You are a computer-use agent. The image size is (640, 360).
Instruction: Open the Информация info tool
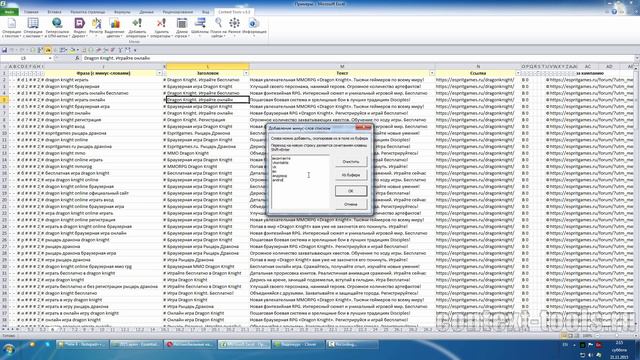(x=254, y=28)
